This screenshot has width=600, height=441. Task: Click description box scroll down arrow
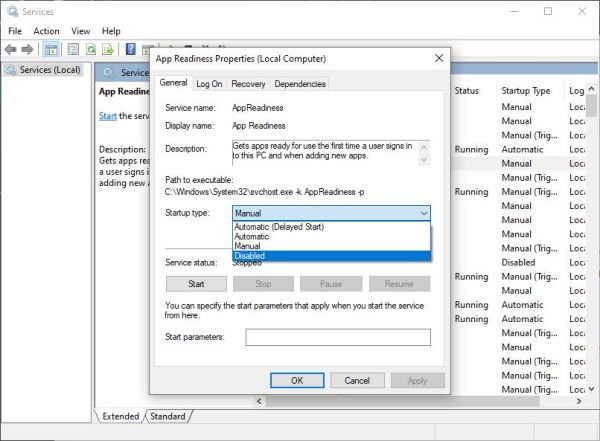[x=424, y=160]
